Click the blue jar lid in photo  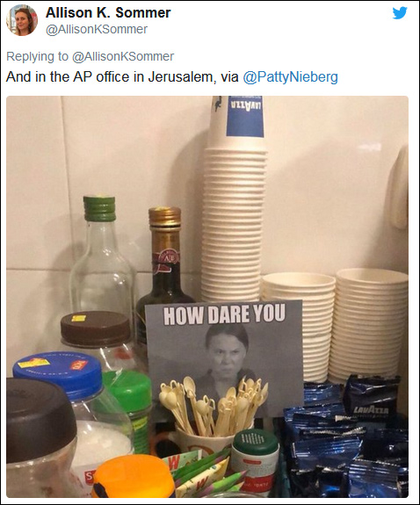coord(57,375)
